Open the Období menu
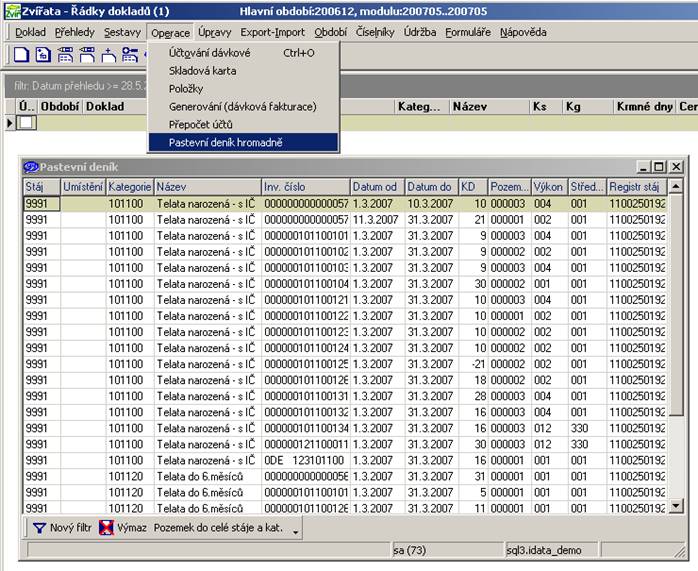The image size is (698, 571). (330, 32)
